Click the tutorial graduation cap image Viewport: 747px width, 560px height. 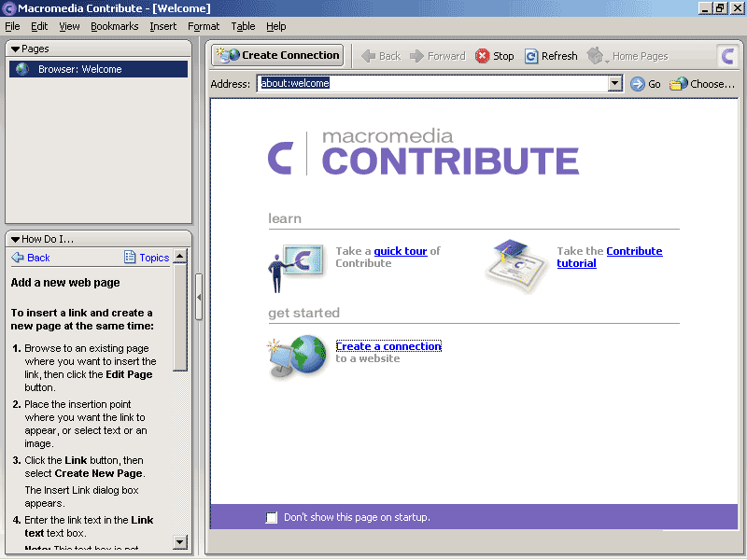pyautogui.click(x=515, y=265)
